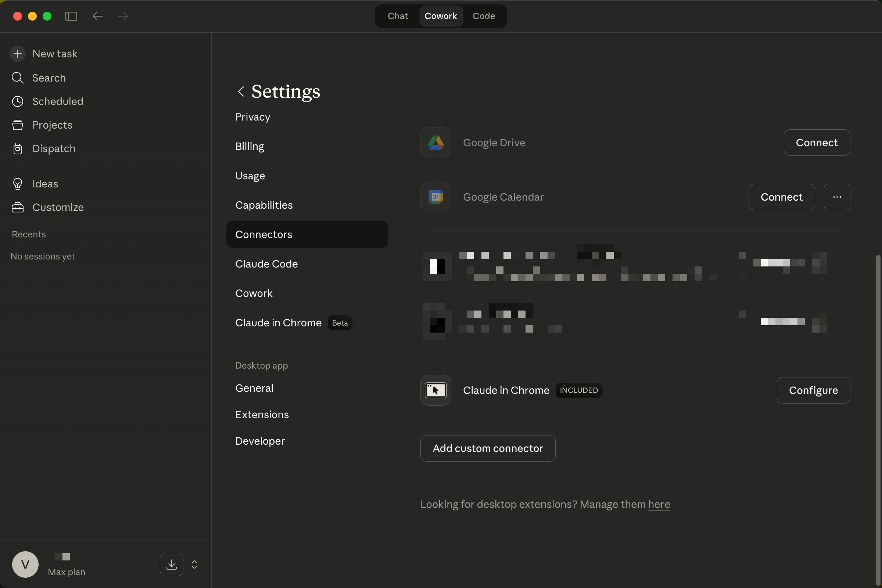Switch to the Code tab
Screen dimensions: 882x588
(483, 16)
